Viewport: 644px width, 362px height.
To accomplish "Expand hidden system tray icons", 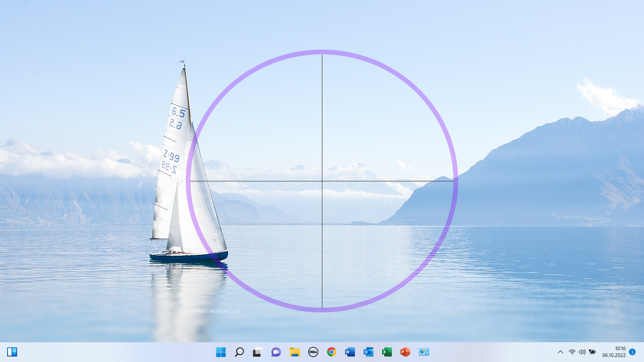I will click(560, 352).
